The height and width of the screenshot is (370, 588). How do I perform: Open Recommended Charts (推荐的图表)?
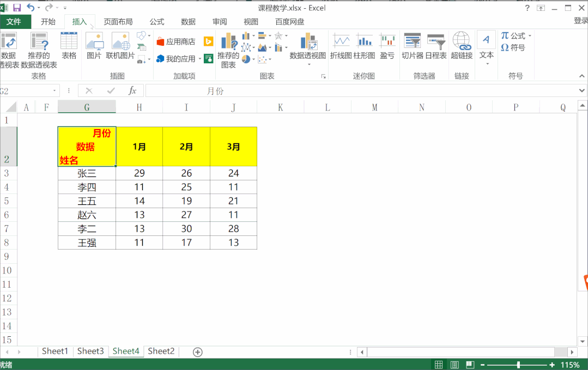click(x=228, y=50)
